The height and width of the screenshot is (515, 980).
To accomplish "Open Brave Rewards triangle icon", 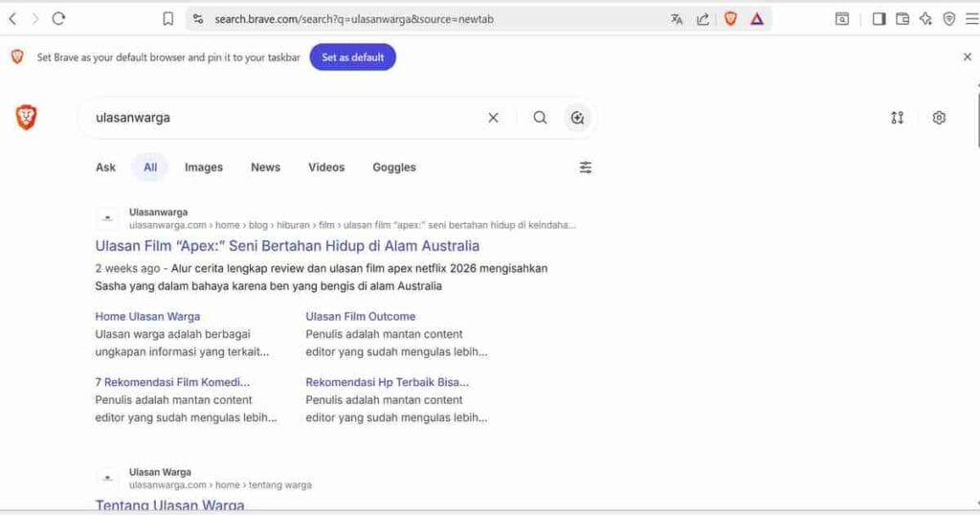I will (757, 19).
